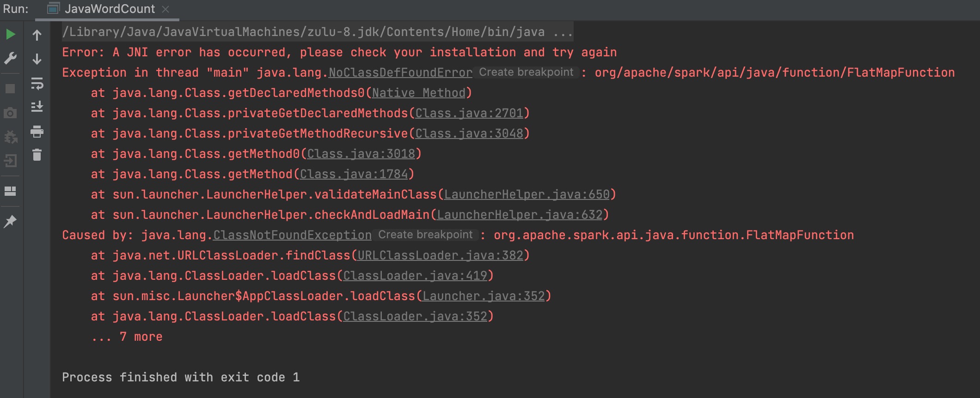The width and height of the screenshot is (980, 398).
Task: Click the stop process square icon
Action: point(10,89)
